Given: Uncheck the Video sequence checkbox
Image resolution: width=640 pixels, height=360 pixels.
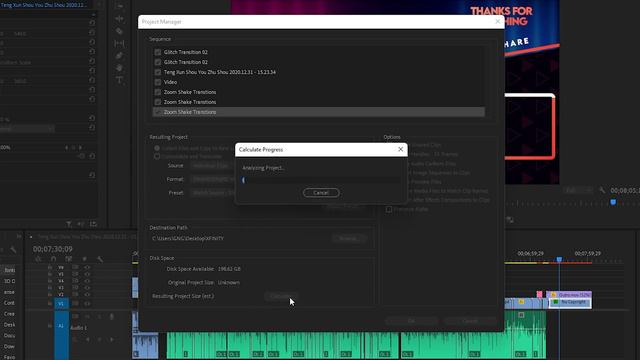Looking at the screenshot, I should 158,82.
